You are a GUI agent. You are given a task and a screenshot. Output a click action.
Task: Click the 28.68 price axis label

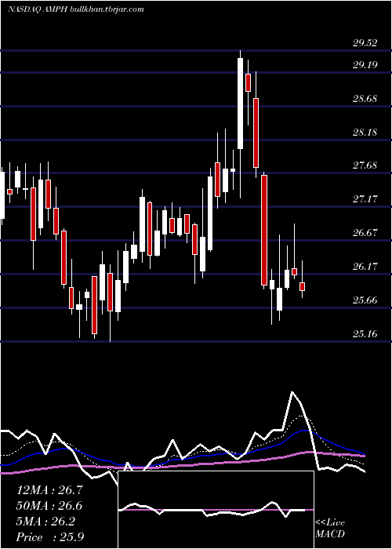tap(365, 98)
